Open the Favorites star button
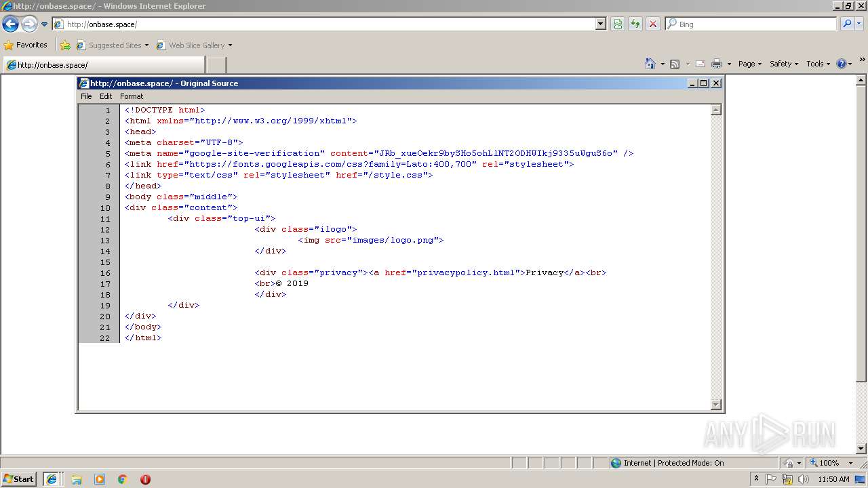Viewport: 868px width, 488px height. [x=26, y=45]
